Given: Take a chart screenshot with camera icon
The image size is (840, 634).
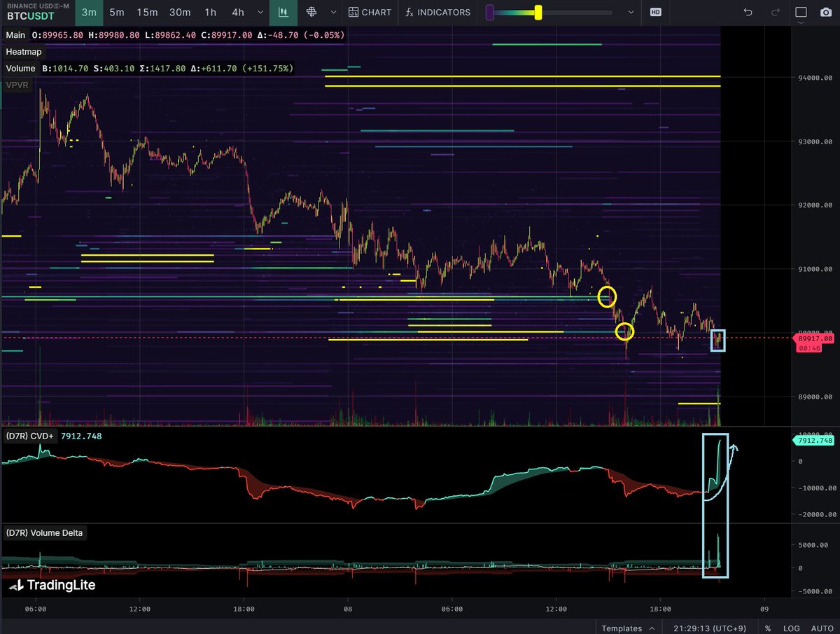Looking at the screenshot, I should coord(826,12).
